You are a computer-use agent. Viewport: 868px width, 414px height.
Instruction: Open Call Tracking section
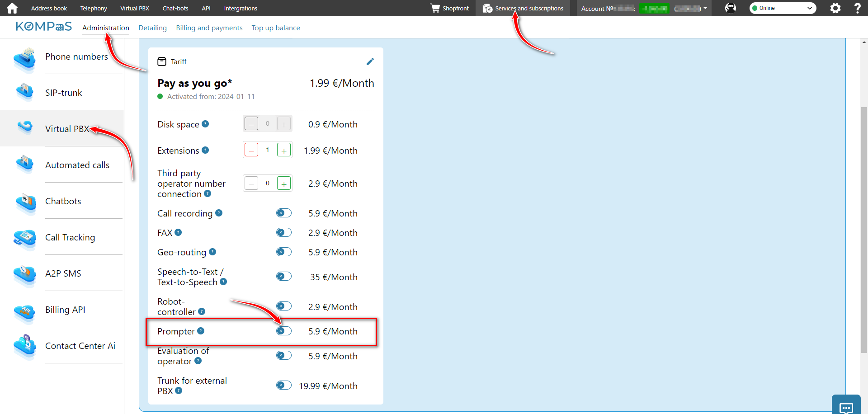point(62,237)
